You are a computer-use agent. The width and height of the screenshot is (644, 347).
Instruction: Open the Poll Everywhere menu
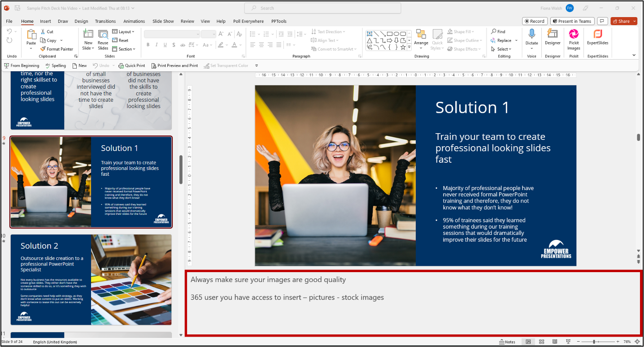[x=248, y=21]
